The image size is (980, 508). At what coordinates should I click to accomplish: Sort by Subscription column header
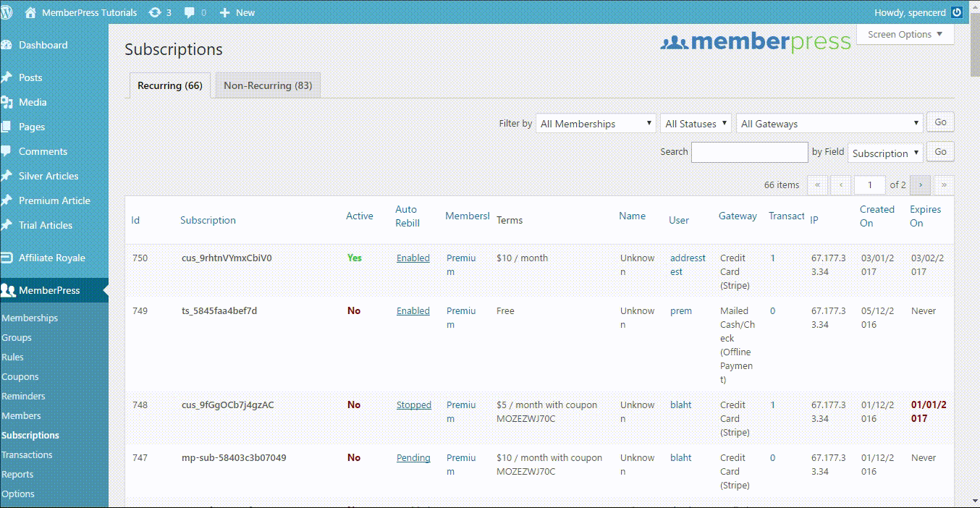point(208,220)
